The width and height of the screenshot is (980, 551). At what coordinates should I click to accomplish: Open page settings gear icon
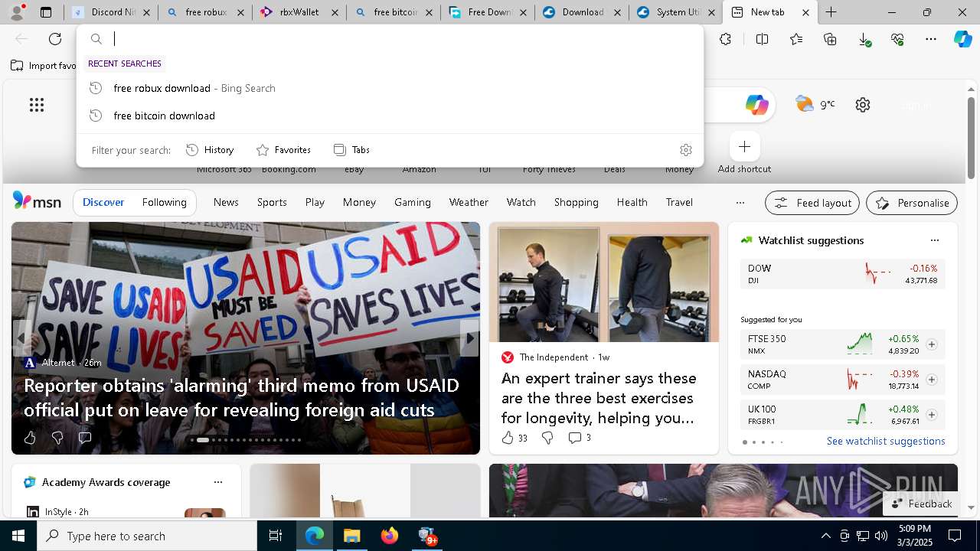[863, 105]
